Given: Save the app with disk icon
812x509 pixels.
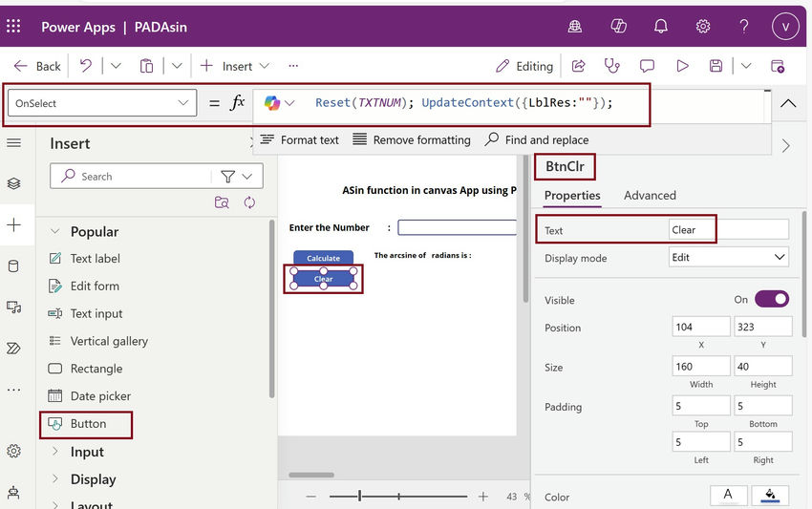Looking at the screenshot, I should pyautogui.click(x=716, y=66).
